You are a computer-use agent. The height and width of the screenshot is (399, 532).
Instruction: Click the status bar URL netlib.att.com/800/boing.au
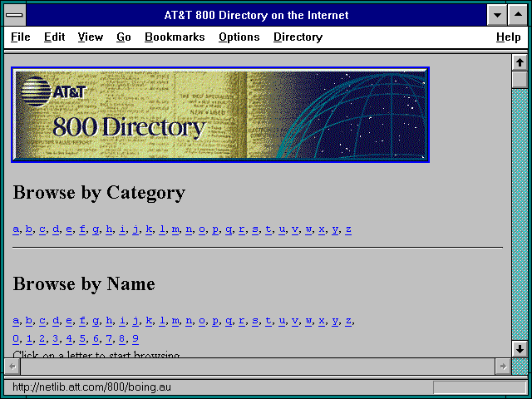click(91, 387)
